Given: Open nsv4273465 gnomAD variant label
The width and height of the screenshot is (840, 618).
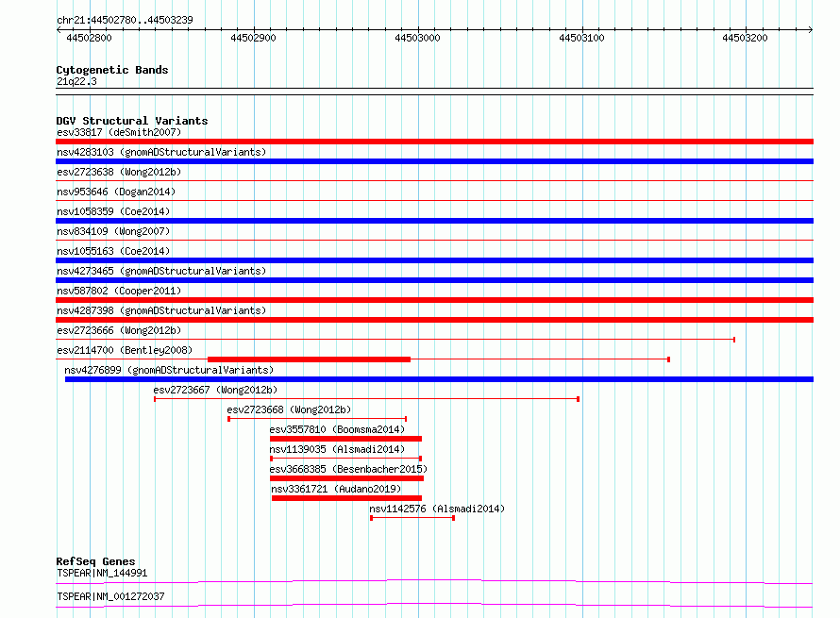Looking at the screenshot, I should coord(161,271).
